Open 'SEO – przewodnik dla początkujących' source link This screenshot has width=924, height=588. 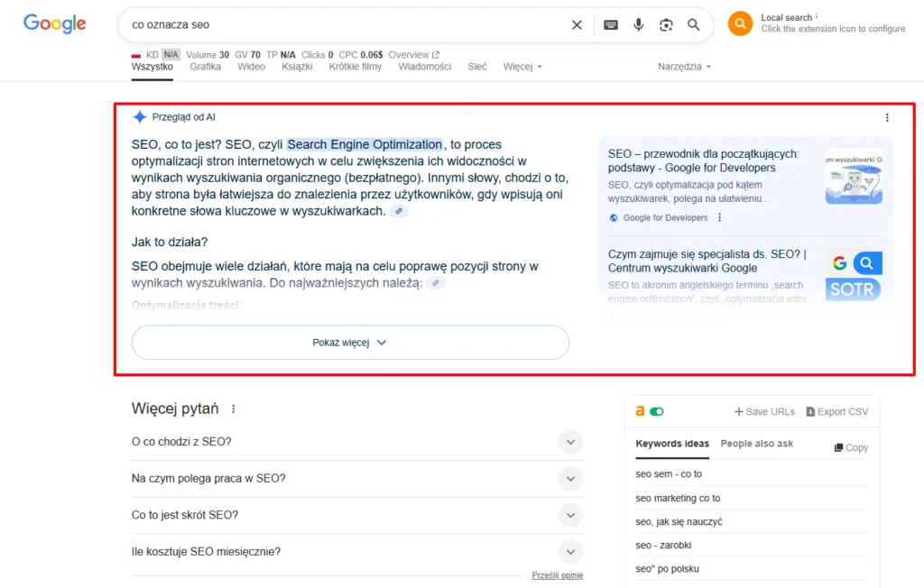pyautogui.click(x=704, y=161)
